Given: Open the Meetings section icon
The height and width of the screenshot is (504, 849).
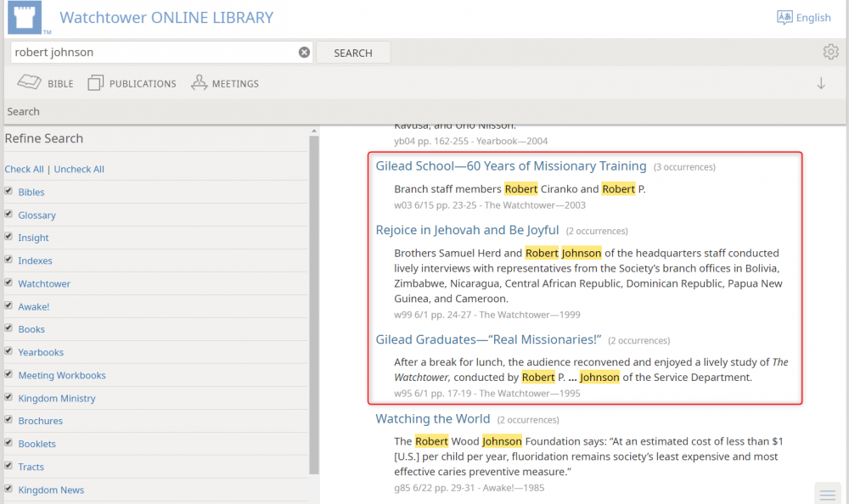Looking at the screenshot, I should [199, 83].
